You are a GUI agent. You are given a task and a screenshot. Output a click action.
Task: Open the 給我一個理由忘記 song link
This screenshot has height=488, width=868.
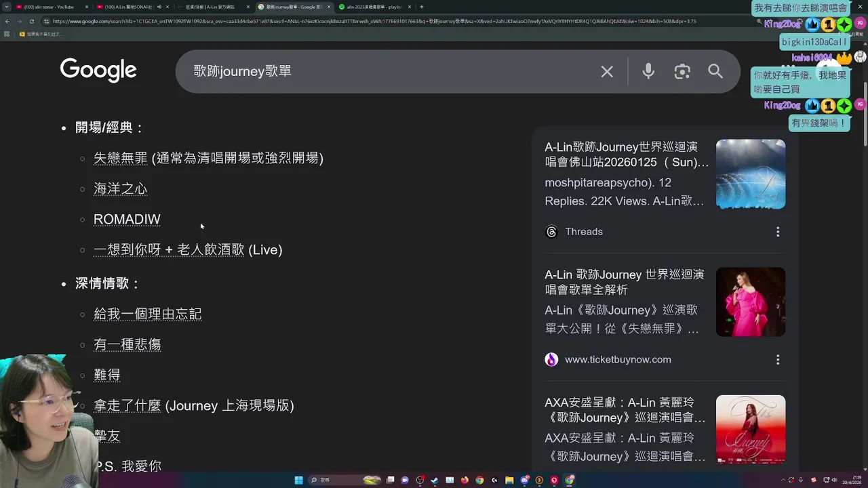point(147,314)
